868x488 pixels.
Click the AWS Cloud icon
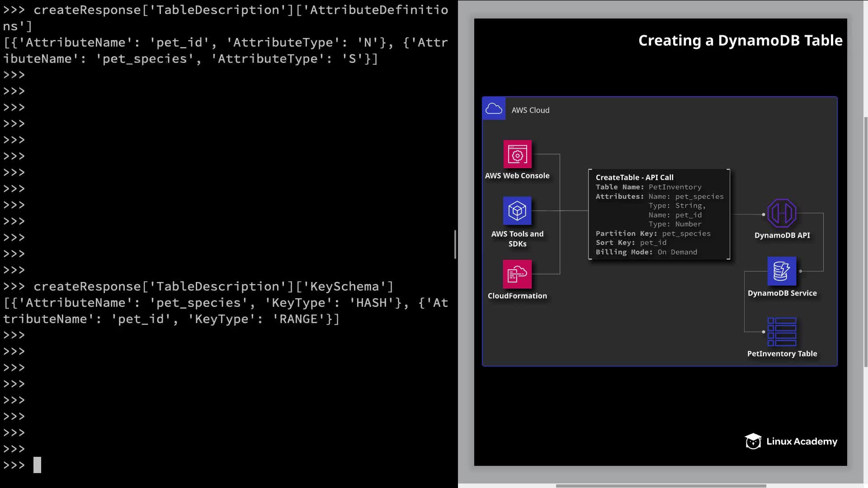pyautogui.click(x=494, y=109)
